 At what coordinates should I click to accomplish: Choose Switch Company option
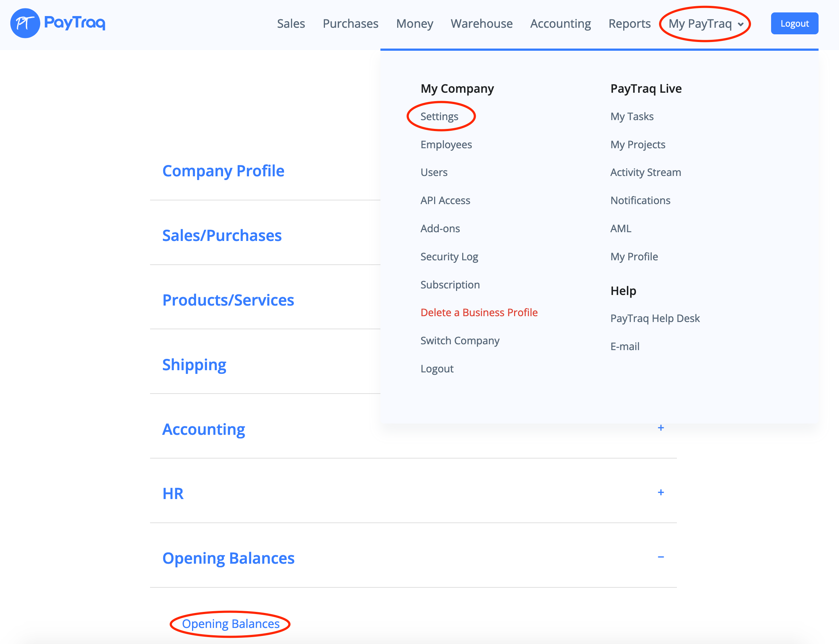point(460,341)
